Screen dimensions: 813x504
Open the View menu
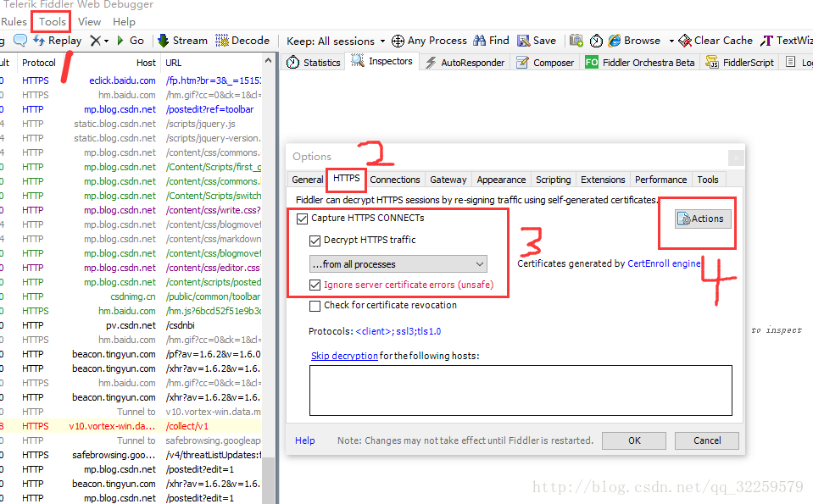click(x=89, y=22)
